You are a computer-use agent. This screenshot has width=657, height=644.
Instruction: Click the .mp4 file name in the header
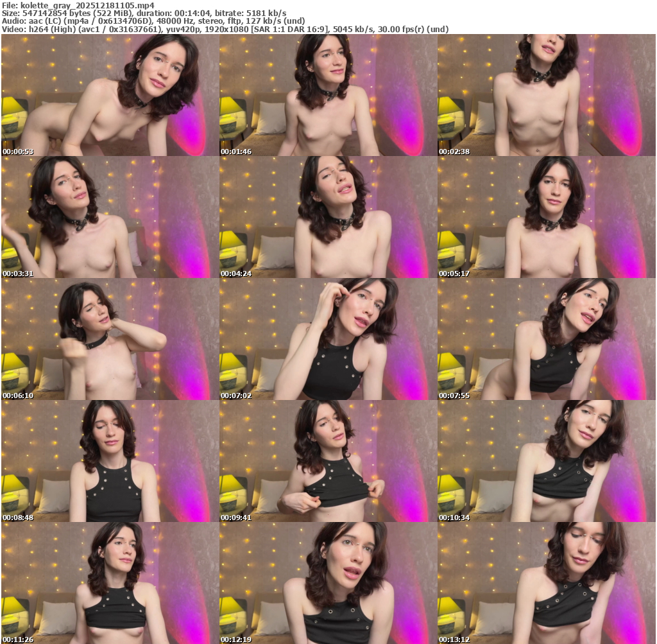87,5
